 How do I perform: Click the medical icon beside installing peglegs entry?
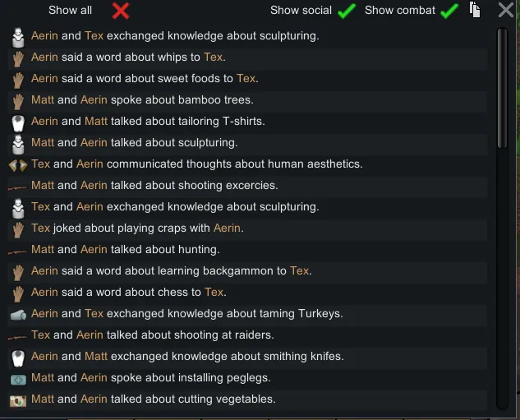(x=18, y=378)
